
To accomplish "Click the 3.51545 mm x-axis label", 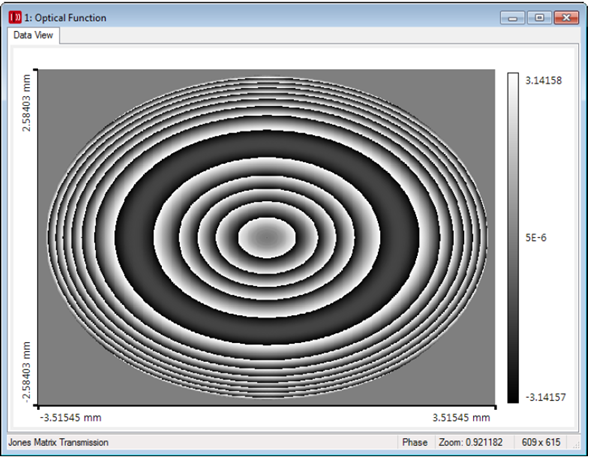I will tap(461, 418).
